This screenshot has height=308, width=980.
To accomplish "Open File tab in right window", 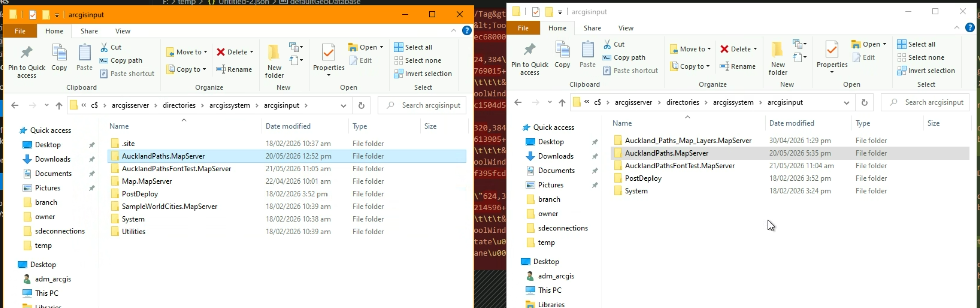I will [x=523, y=28].
